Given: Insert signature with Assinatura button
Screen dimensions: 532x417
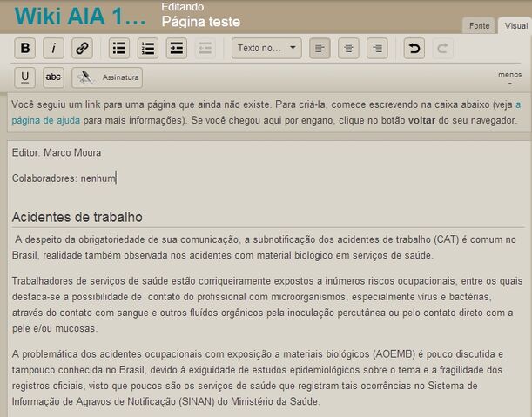Looking at the screenshot, I should (x=107, y=77).
